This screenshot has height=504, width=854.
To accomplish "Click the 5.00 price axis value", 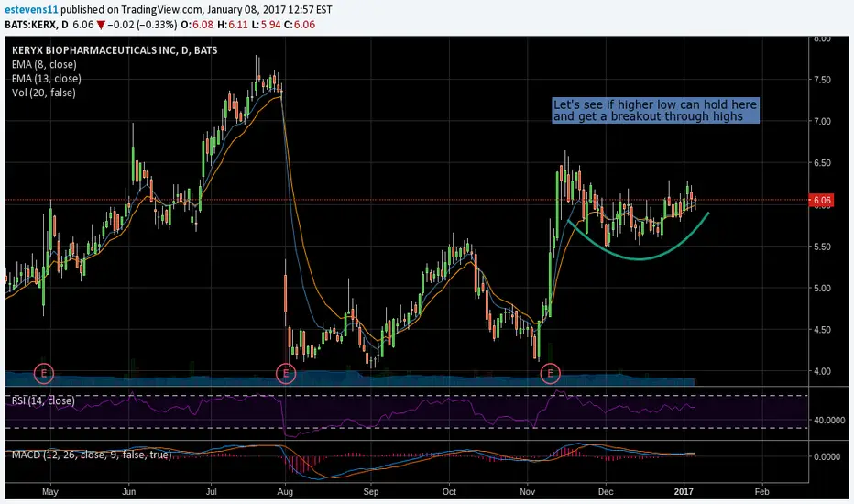I will [822, 288].
